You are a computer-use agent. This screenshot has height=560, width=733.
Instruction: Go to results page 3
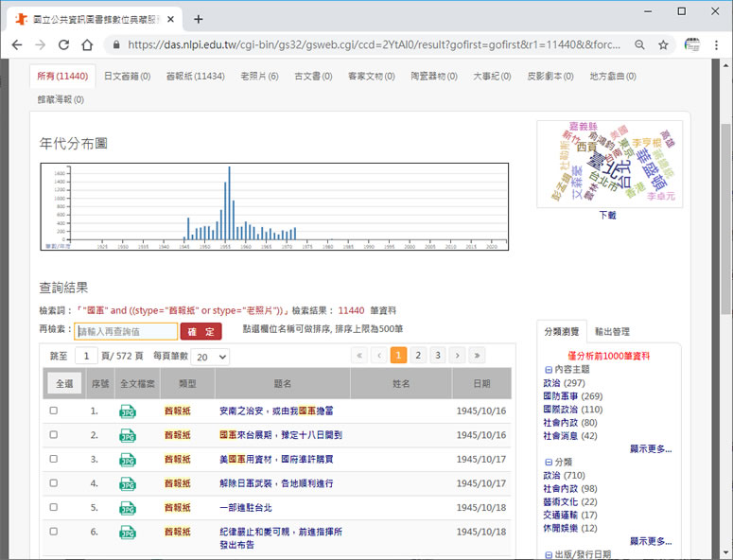tap(438, 356)
